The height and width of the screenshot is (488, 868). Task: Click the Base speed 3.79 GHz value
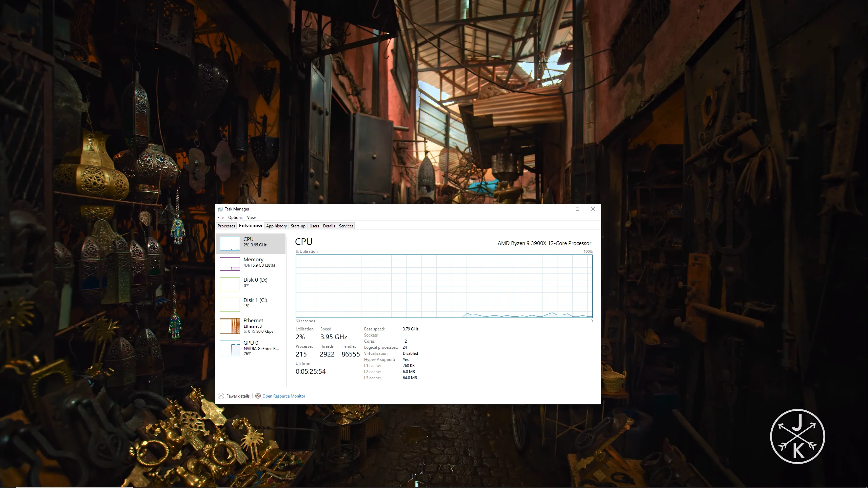411,329
